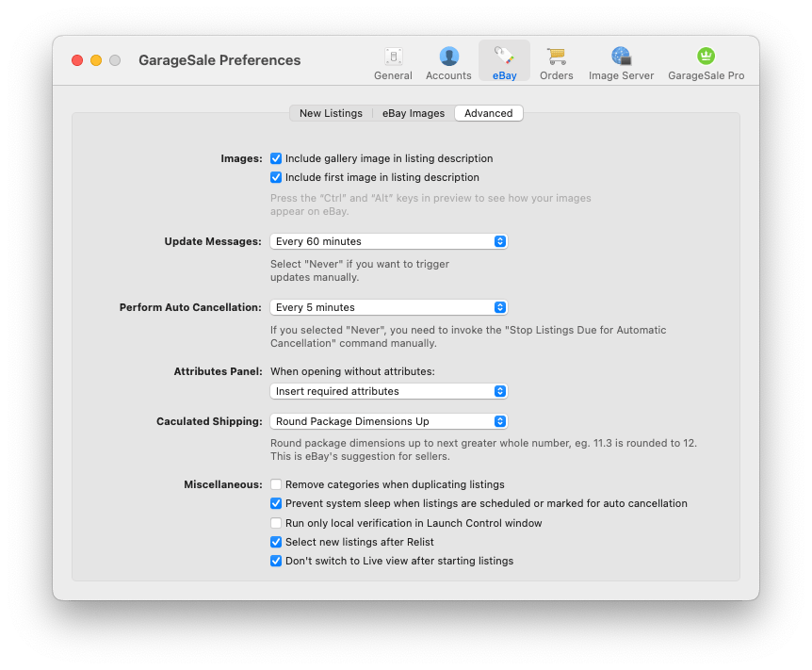The height and width of the screenshot is (670, 812).
Task: Open the Update Messages interval dropdown
Action: click(388, 241)
